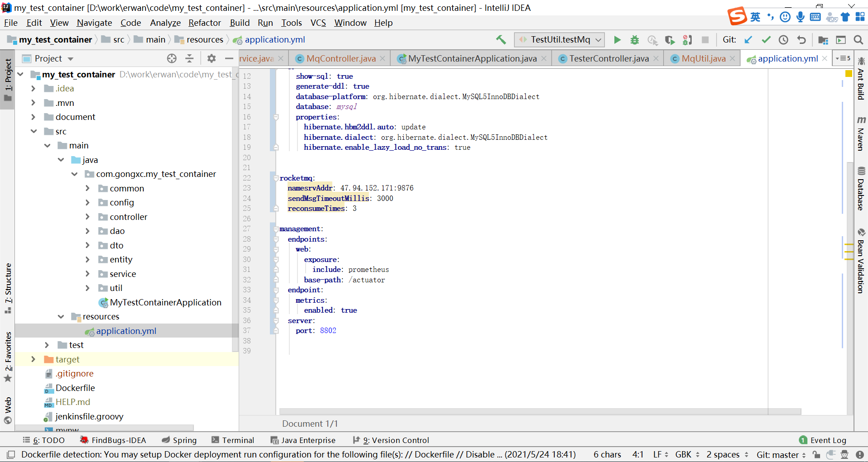The height and width of the screenshot is (462, 868).
Task: Click the stop run square icon
Action: pyautogui.click(x=705, y=40)
